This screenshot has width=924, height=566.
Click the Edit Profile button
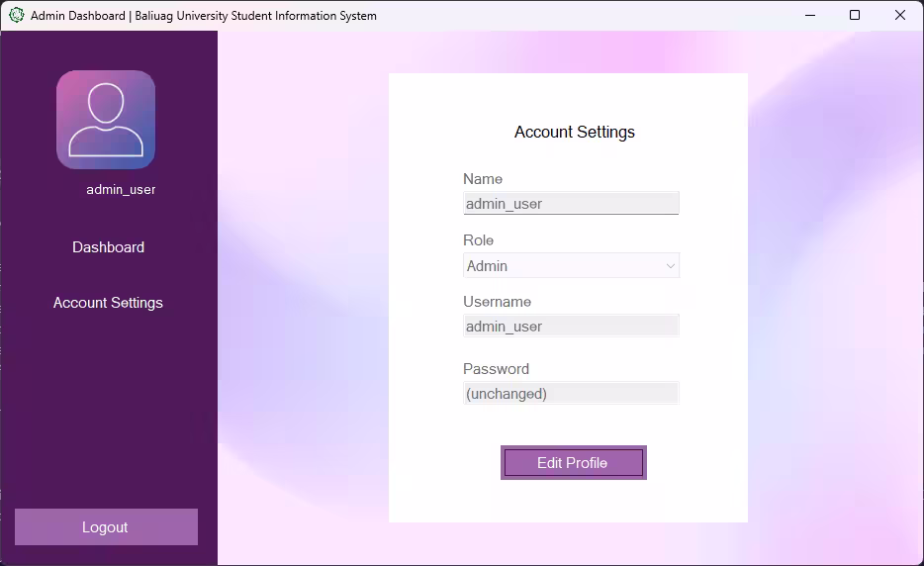tap(574, 463)
